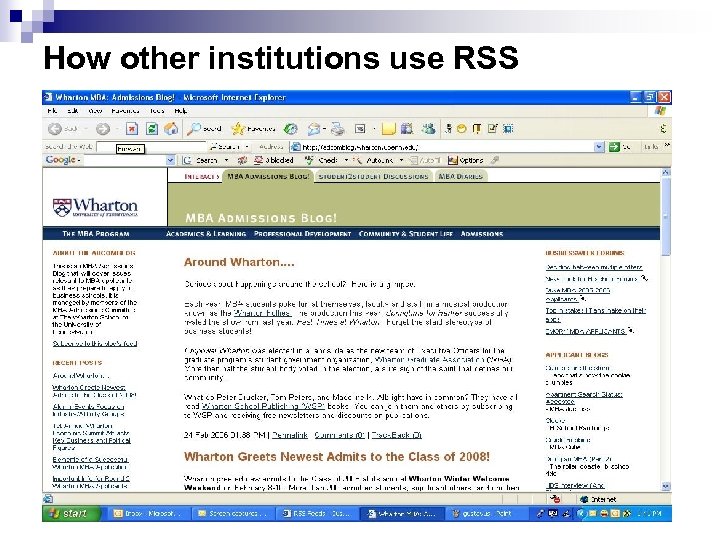This screenshot has height=540, width=720.
Task: Select MBA Diaries tab
Action: [460, 176]
